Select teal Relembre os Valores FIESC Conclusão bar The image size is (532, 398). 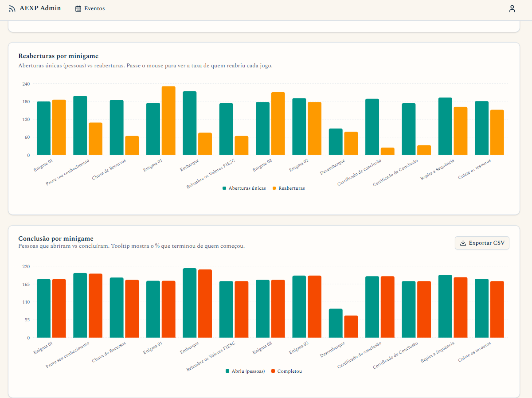tap(226, 309)
